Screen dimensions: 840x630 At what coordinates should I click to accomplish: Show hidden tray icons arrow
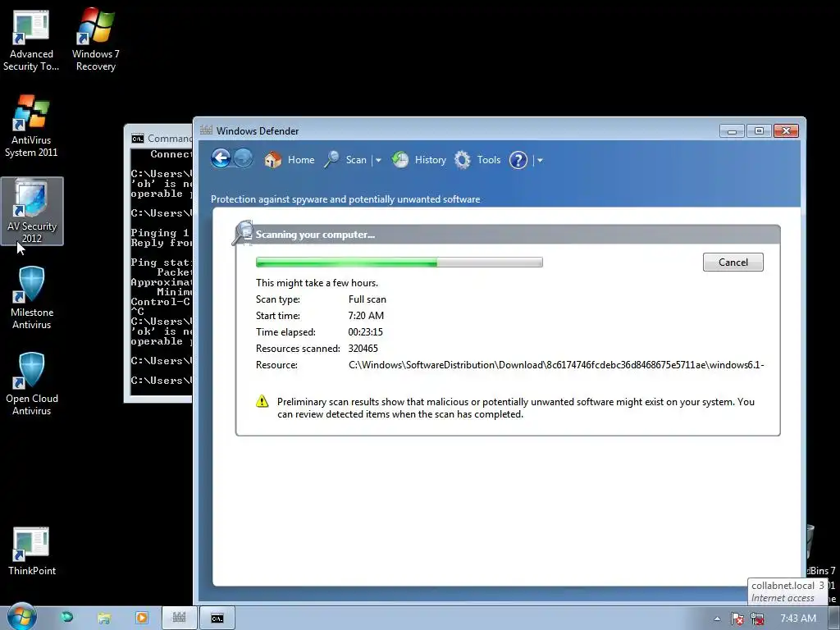(717, 619)
